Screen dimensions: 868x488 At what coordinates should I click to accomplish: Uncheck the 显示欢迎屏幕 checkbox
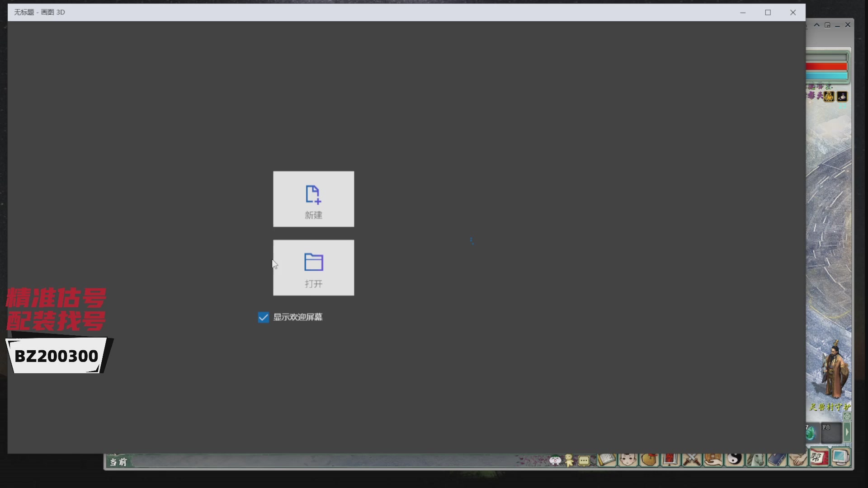[263, 317]
